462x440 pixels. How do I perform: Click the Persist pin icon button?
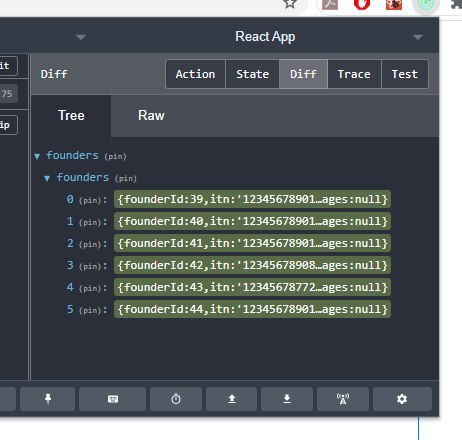(48, 399)
